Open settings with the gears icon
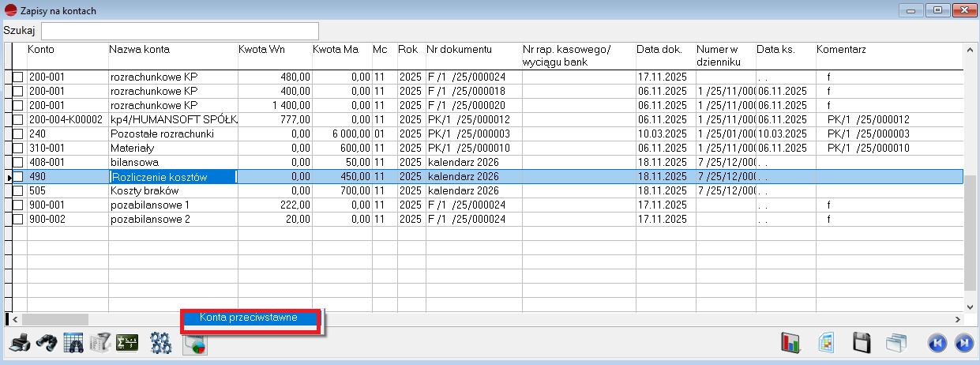This screenshot has height=365, width=980. (x=161, y=344)
